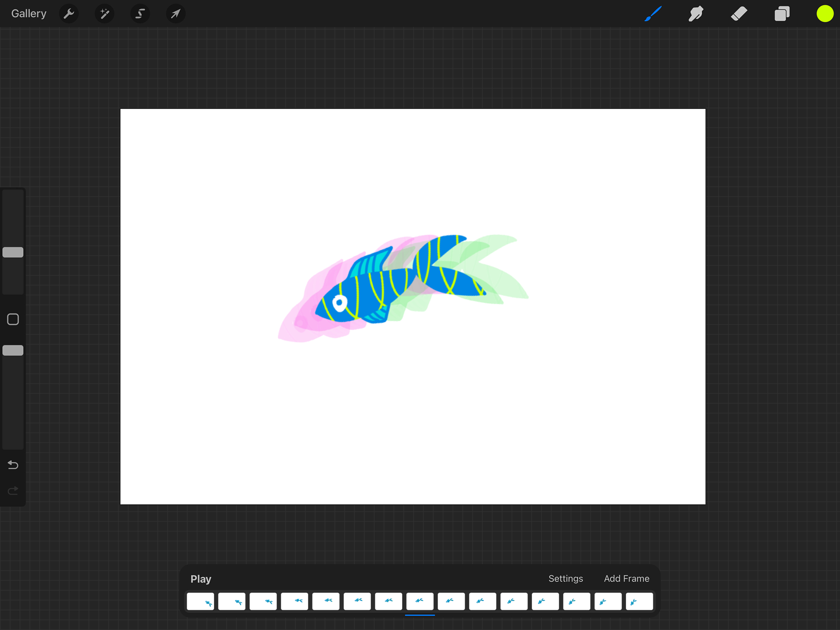Image resolution: width=840 pixels, height=630 pixels.
Task: Return to the Gallery
Action: click(28, 14)
